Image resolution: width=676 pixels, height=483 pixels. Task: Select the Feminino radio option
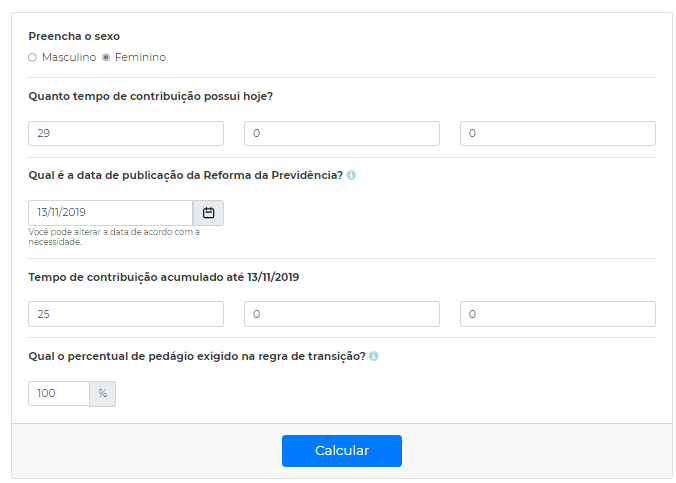[x=106, y=57]
